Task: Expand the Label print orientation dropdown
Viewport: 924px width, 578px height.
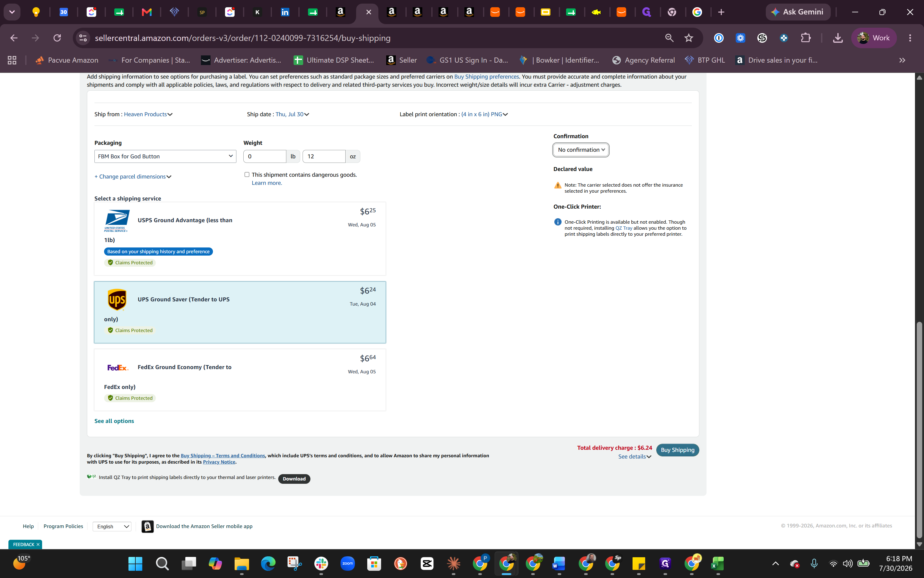Action: [485, 114]
